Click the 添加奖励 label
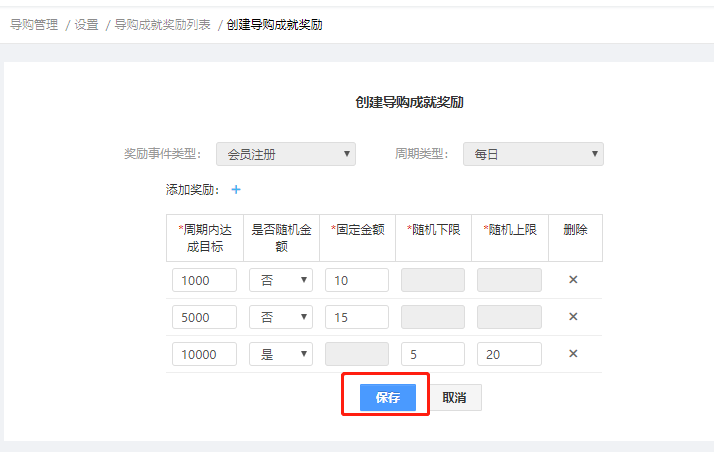The image size is (714, 452). (193, 189)
